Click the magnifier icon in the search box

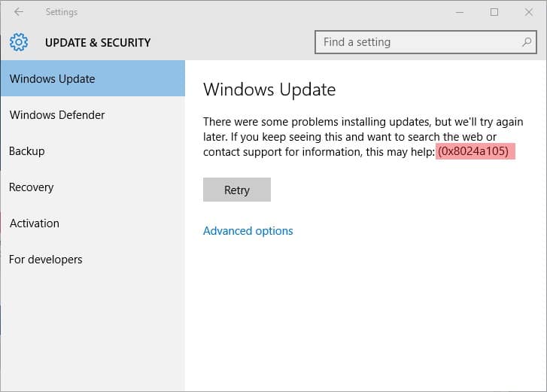coord(527,42)
